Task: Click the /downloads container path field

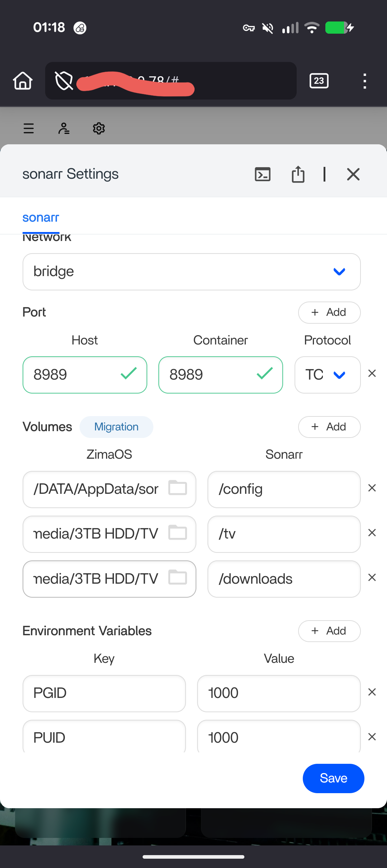Action: 284,579
